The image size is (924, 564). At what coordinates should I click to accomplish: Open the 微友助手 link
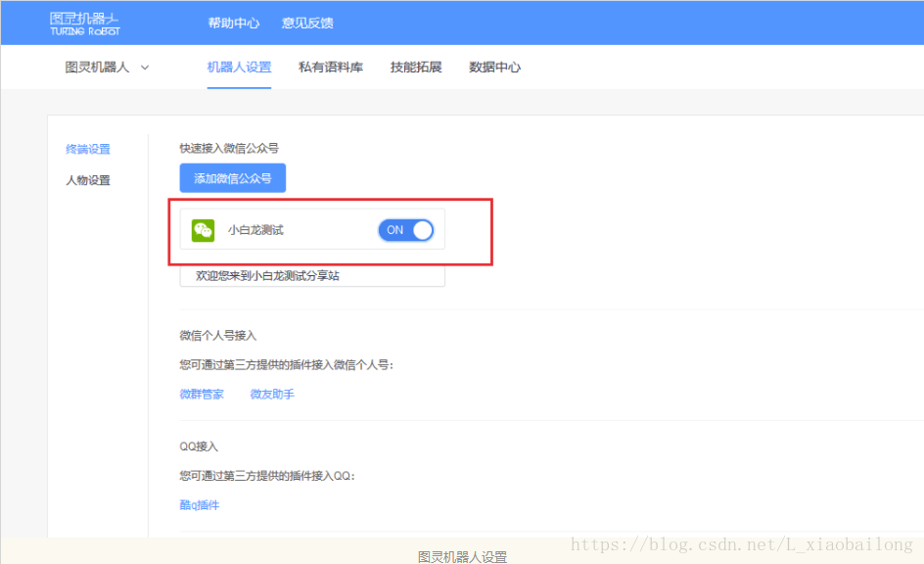pyautogui.click(x=272, y=395)
